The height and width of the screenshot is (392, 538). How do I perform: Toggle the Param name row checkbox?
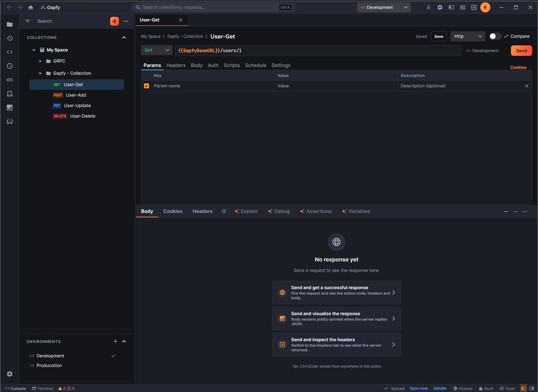point(147,86)
